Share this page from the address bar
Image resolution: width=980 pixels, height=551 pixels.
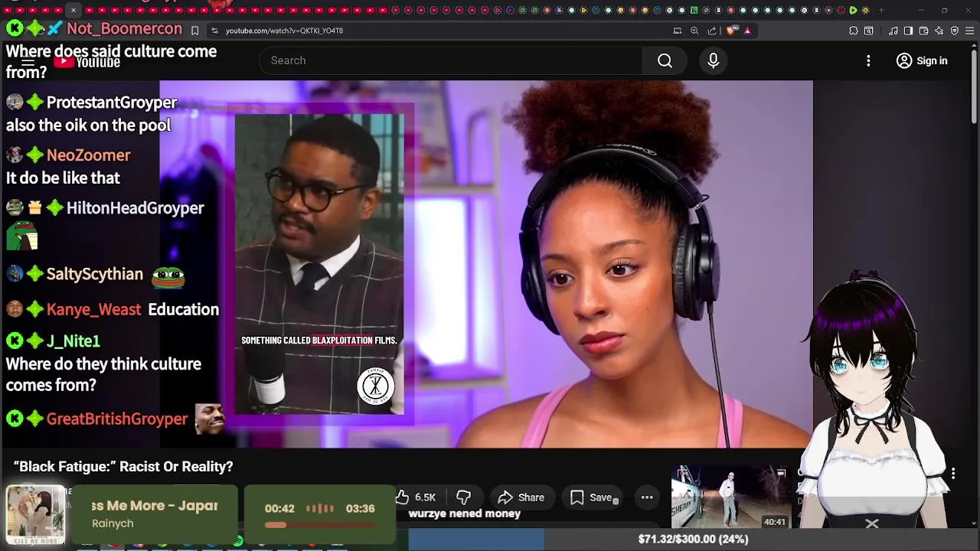(x=712, y=31)
